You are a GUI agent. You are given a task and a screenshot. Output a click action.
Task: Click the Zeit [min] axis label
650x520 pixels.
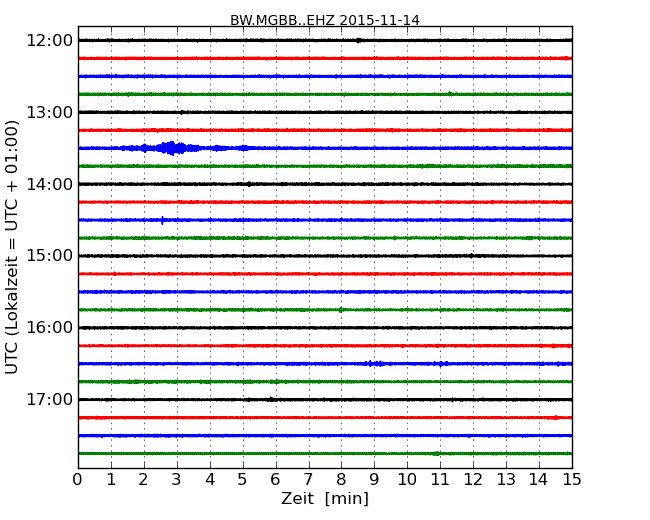(325, 498)
